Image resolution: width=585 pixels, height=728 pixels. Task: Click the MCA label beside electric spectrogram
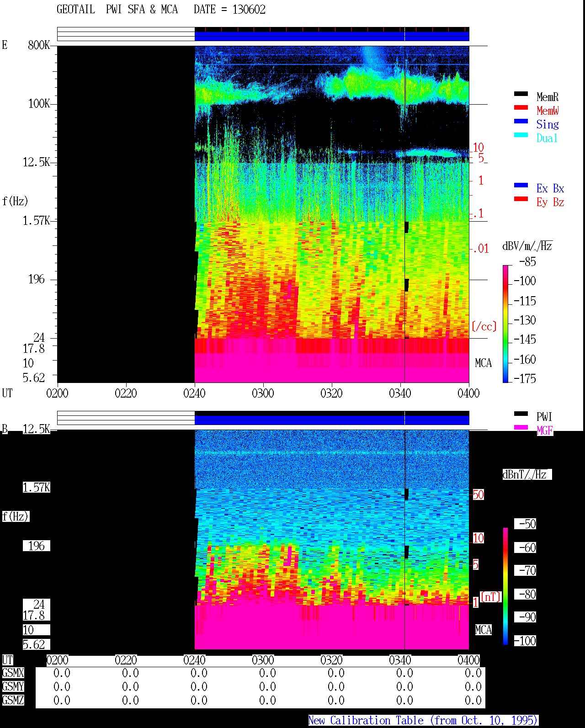coord(483,363)
